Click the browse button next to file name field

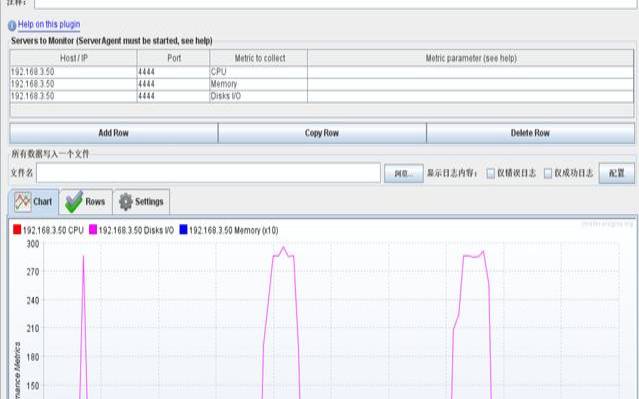coord(403,174)
